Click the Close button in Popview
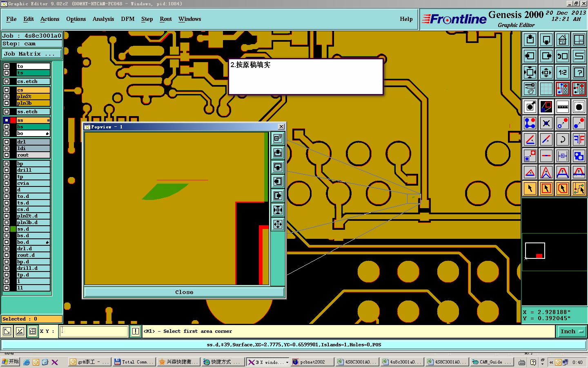The width and height of the screenshot is (588, 368). click(x=184, y=292)
